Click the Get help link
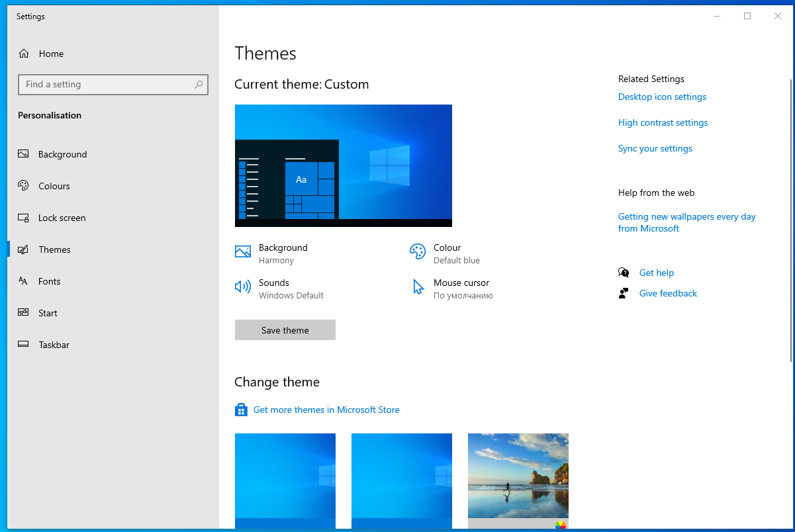 tap(657, 273)
